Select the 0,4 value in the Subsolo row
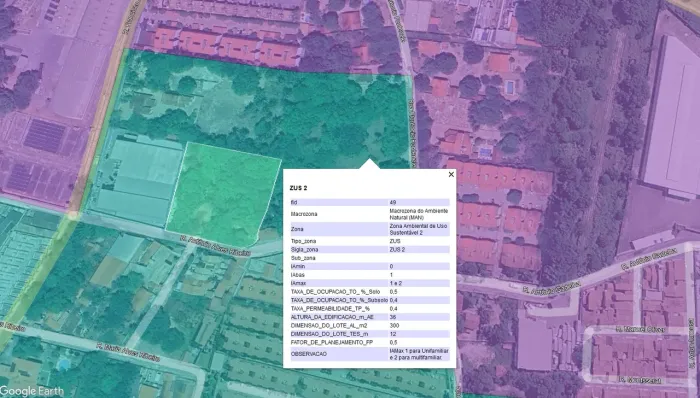 pyautogui.click(x=393, y=300)
